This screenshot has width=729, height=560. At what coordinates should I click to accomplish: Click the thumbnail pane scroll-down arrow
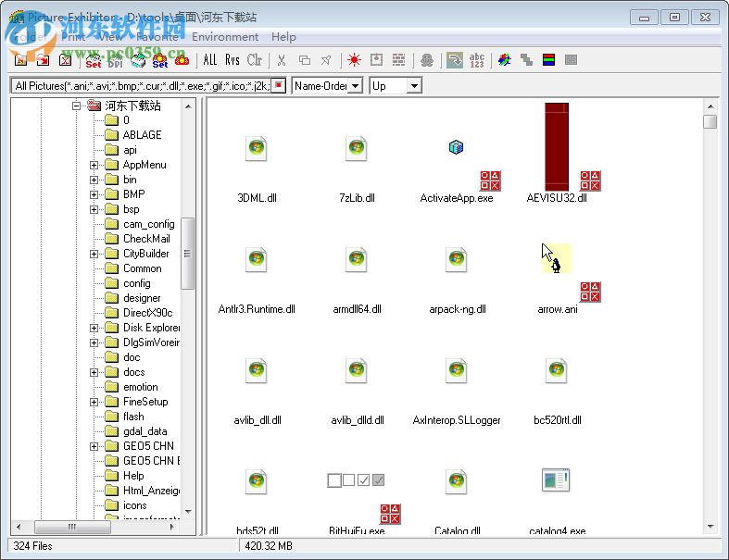click(710, 527)
